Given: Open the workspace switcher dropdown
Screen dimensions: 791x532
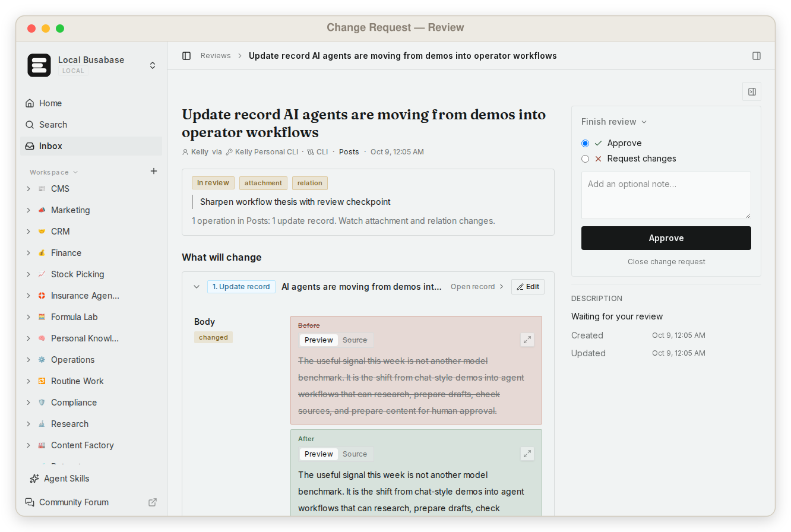Looking at the screenshot, I should pyautogui.click(x=153, y=65).
